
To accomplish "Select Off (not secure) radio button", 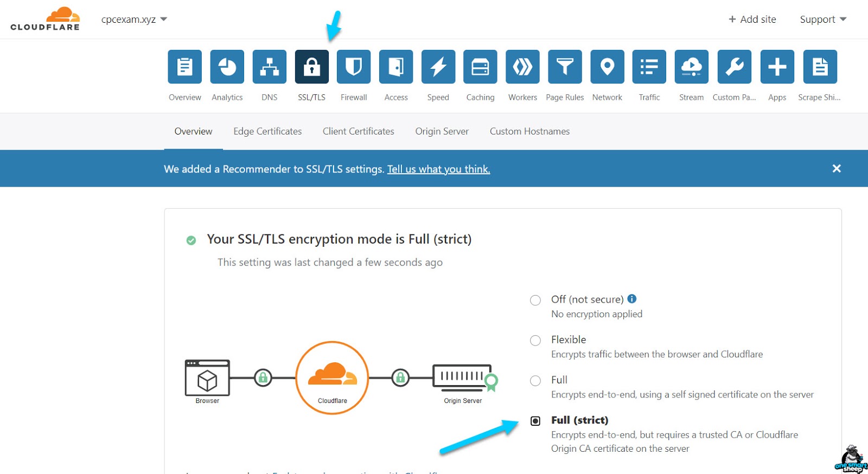I will pyautogui.click(x=535, y=300).
